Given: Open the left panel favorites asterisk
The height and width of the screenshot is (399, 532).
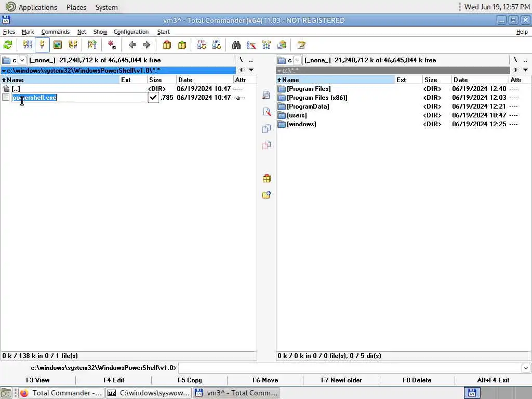Looking at the screenshot, I should (x=241, y=70).
